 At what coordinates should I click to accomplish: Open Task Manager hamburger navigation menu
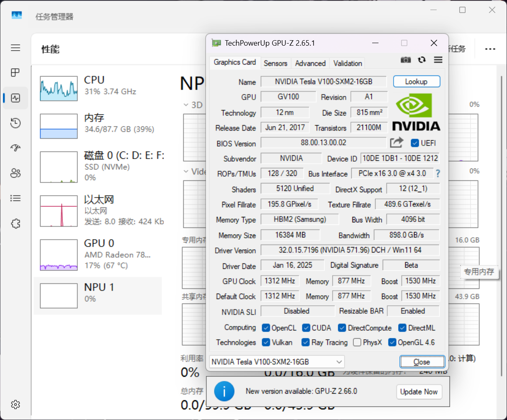point(15,48)
